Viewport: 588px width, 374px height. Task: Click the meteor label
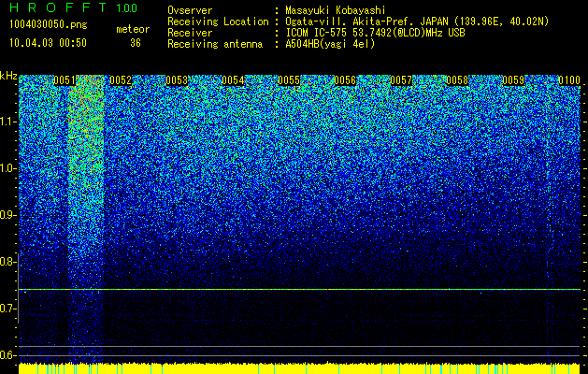pos(133,29)
